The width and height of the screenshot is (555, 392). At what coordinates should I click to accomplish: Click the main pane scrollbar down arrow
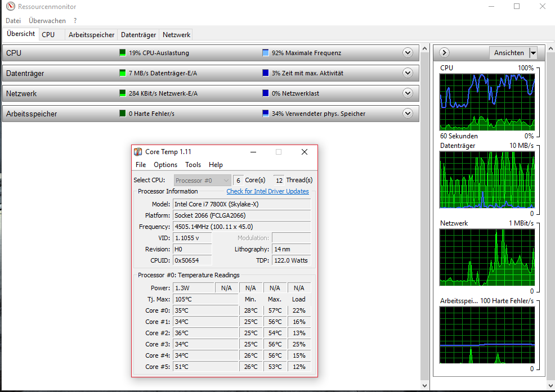pyautogui.click(x=425, y=386)
